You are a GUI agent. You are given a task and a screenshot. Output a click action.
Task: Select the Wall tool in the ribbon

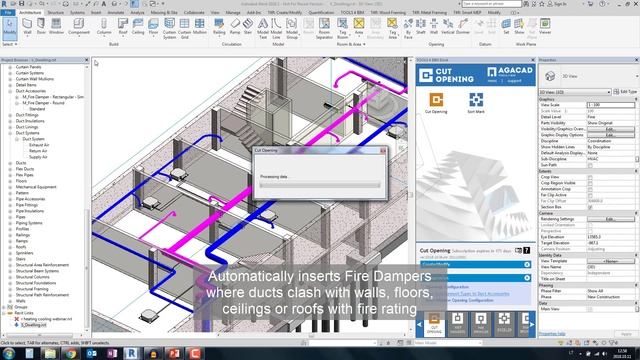pos(27,27)
